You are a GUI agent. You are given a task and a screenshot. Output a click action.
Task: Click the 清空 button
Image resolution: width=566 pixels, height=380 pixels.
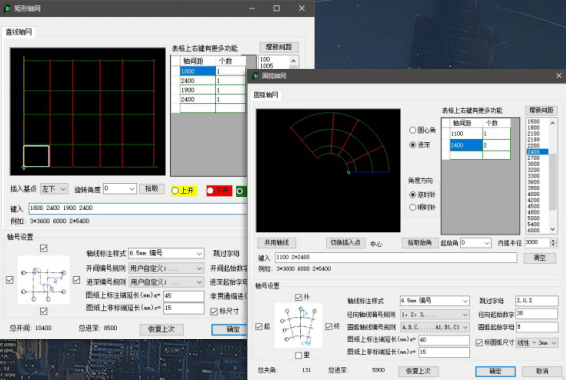click(x=540, y=258)
